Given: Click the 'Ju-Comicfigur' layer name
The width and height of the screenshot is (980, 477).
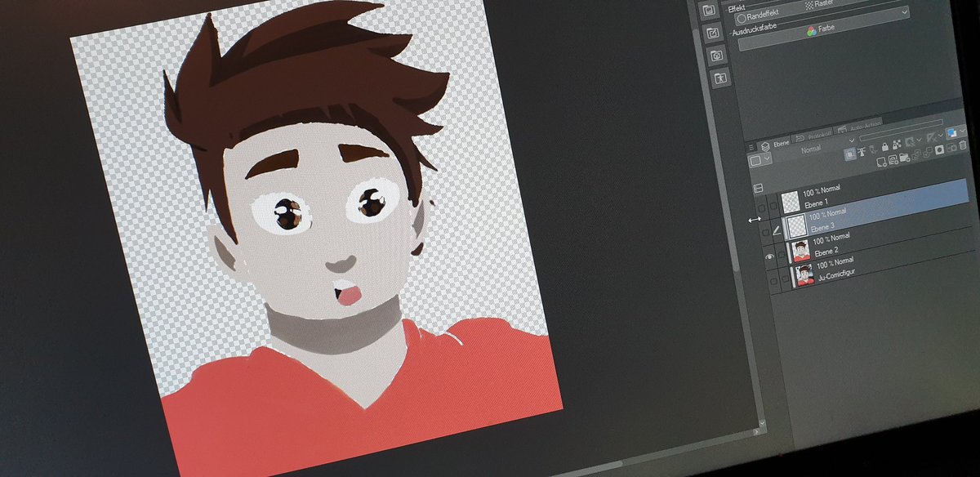Looking at the screenshot, I should [836, 274].
